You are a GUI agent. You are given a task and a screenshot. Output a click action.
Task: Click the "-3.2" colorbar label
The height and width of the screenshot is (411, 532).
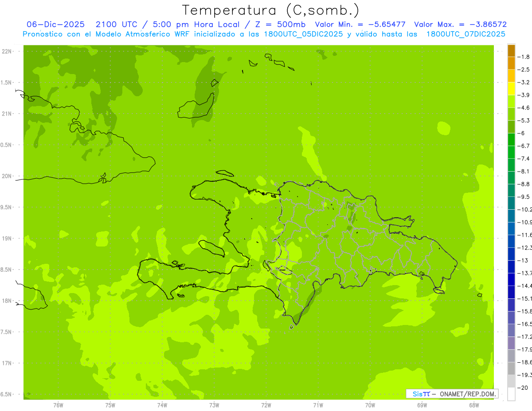tap(524, 82)
